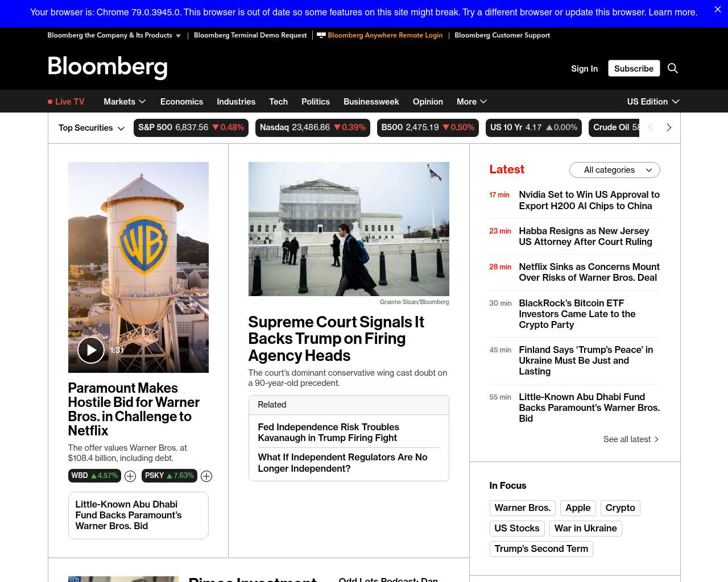Read Supreme Court Signals It Backs Trump headline
Screen dimensions: 728x582
(336, 339)
